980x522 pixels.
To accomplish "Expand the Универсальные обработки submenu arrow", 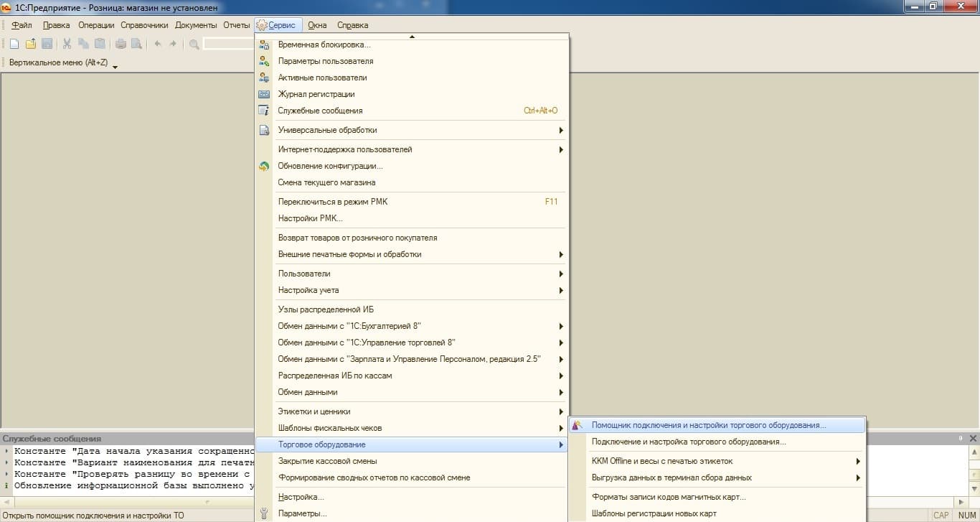I will click(561, 130).
